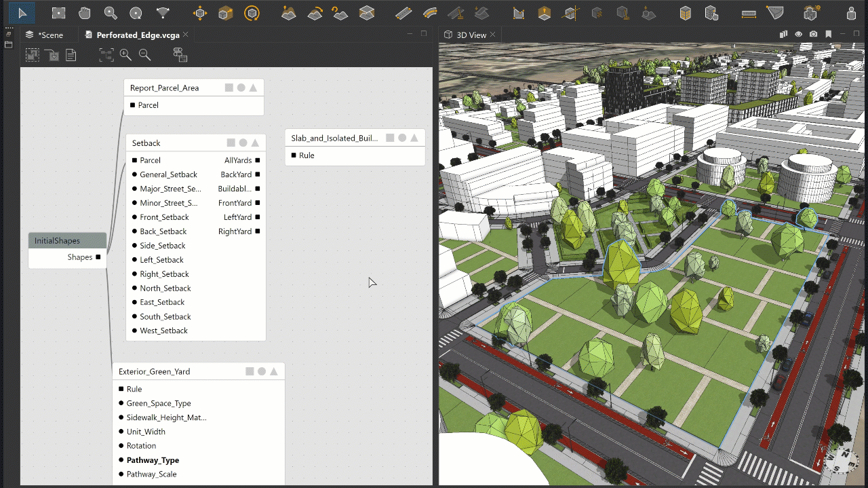Select the straight polygonal street tool
The image size is (868, 488).
click(x=403, y=13)
